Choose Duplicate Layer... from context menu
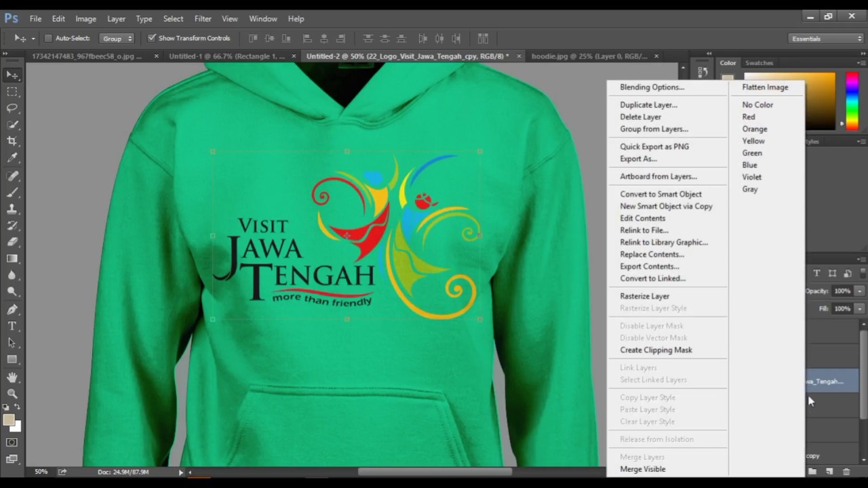868x488 pixels. coord(648,105)
